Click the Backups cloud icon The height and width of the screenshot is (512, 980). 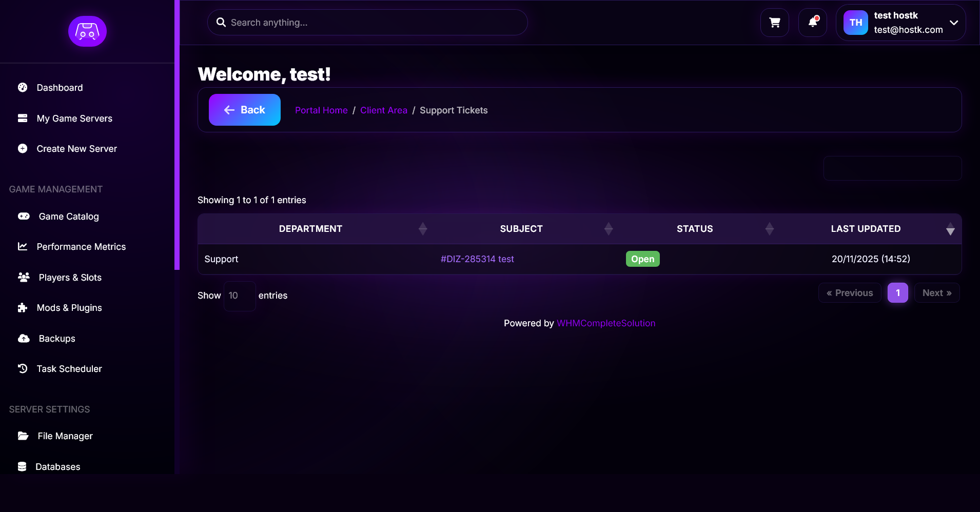24,339
